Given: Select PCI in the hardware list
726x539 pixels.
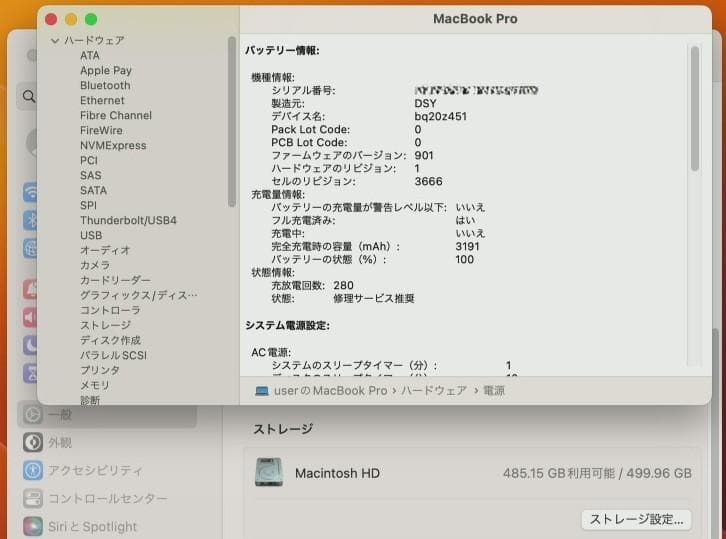Looking at the screenshot, I should tap(89, 160).
